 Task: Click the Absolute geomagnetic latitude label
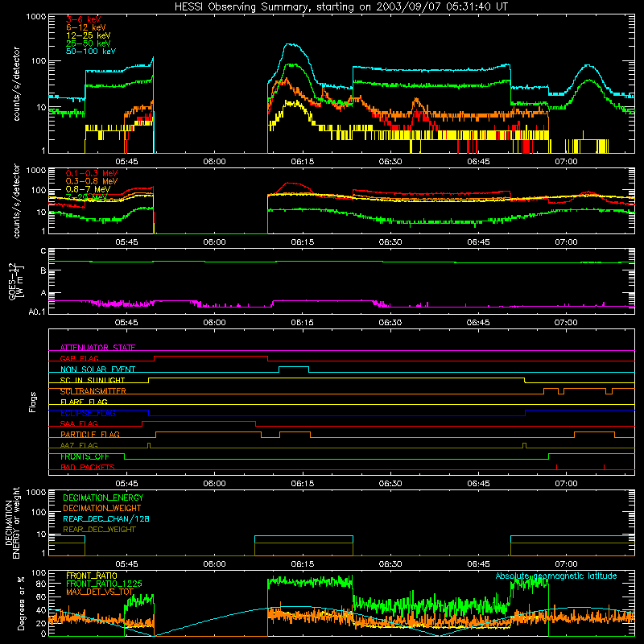click(x=556, y=576)
